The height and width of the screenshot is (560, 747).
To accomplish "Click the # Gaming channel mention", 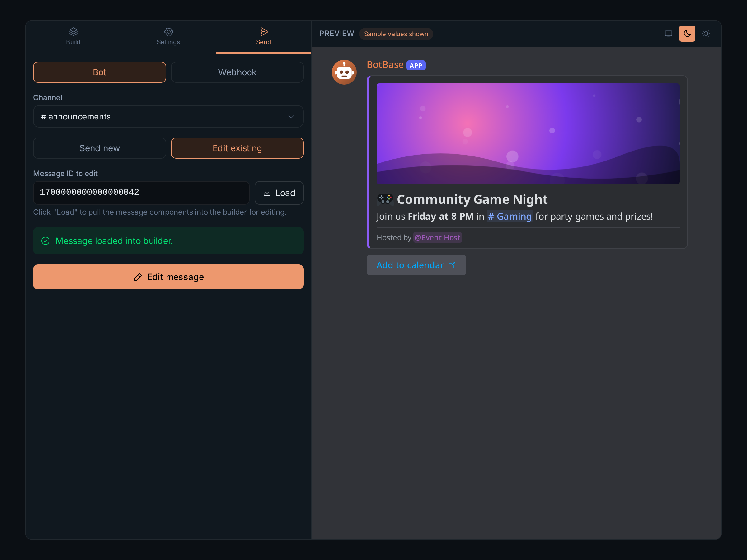I will (510, 216).
